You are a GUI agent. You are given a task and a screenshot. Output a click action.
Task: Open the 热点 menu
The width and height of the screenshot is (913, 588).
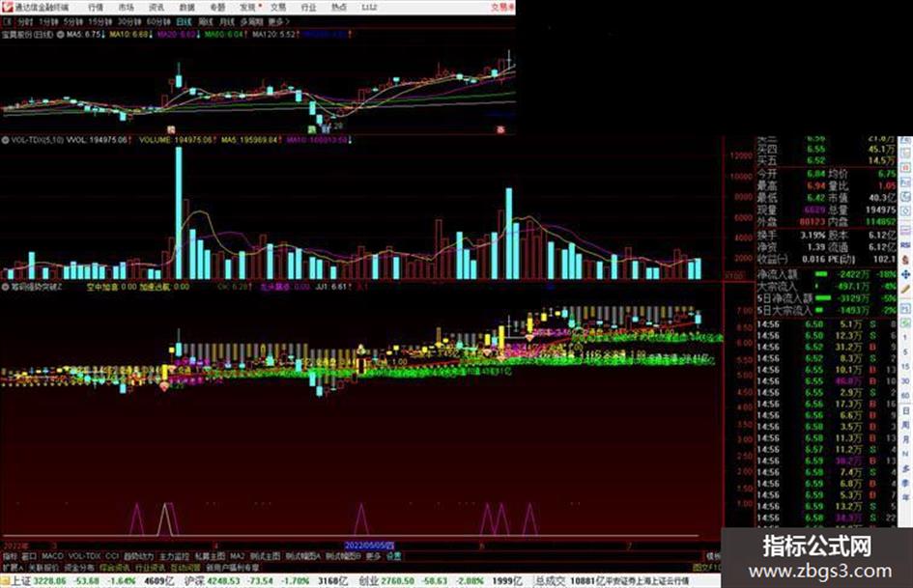tap(339, 7)
